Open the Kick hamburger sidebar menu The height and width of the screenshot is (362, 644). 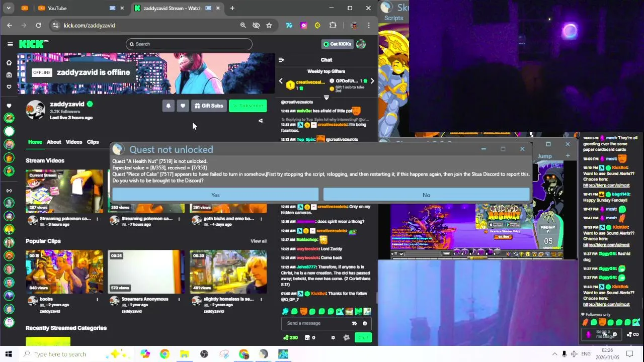(x=10, y=44)
